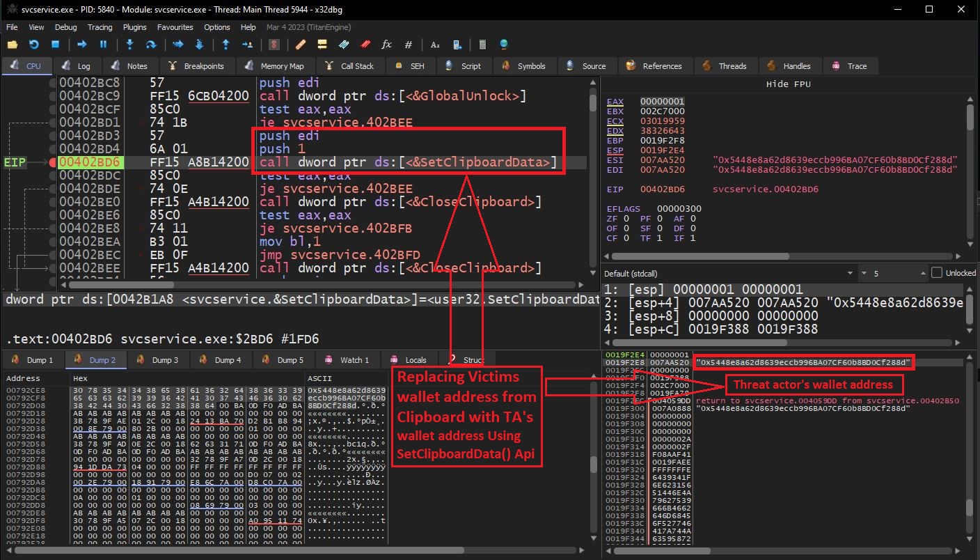Pause execution with the pause icon
The height and width of the screenshot is (560, 980).
pos(103,45)
